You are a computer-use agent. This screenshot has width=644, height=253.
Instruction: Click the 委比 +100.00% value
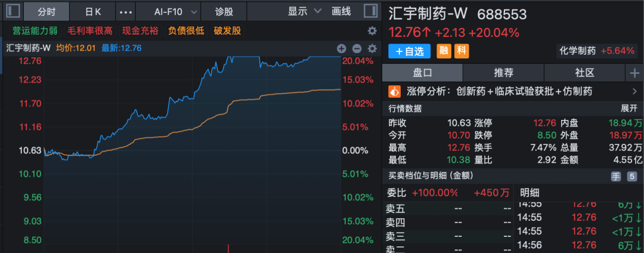click(435, 193)
